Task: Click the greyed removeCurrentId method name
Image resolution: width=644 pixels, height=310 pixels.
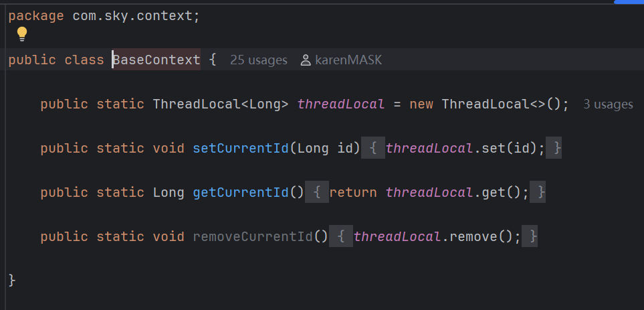Action: coord(253,236)
